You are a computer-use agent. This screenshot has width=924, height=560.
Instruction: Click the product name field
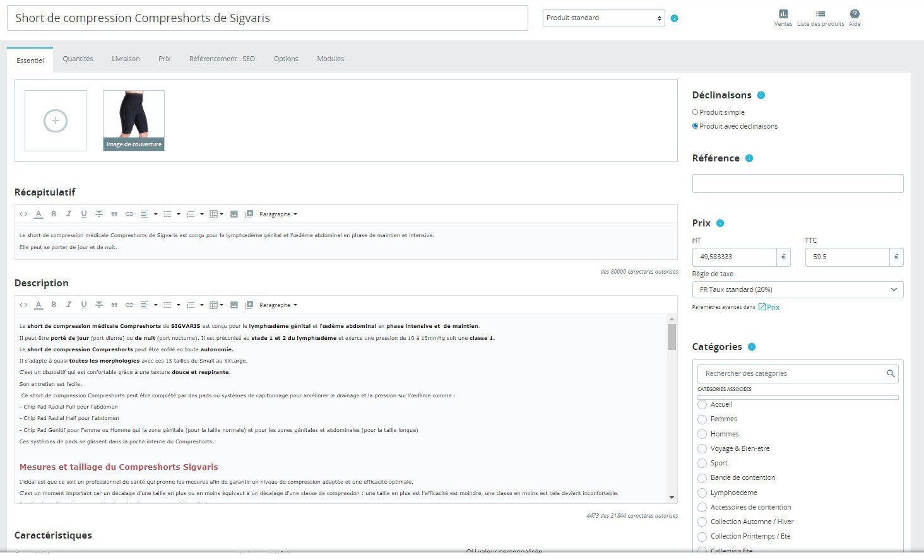268,18
